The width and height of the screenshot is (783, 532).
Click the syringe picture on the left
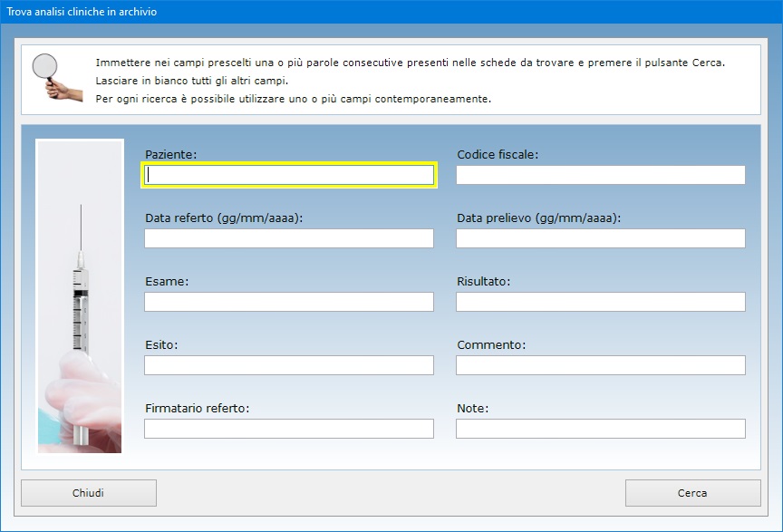80,295
